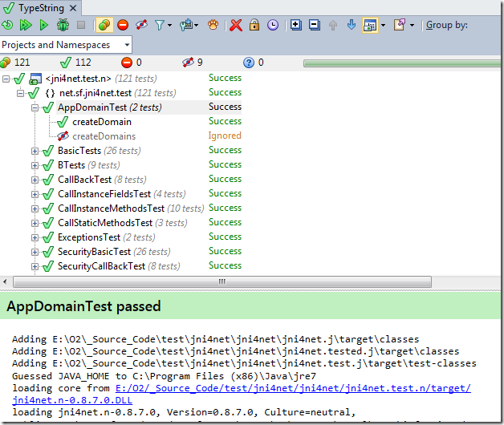This screenshot has width=504, height=425.
Task: Toggle the show ignored tests eye filter
Action: point(141,26)
